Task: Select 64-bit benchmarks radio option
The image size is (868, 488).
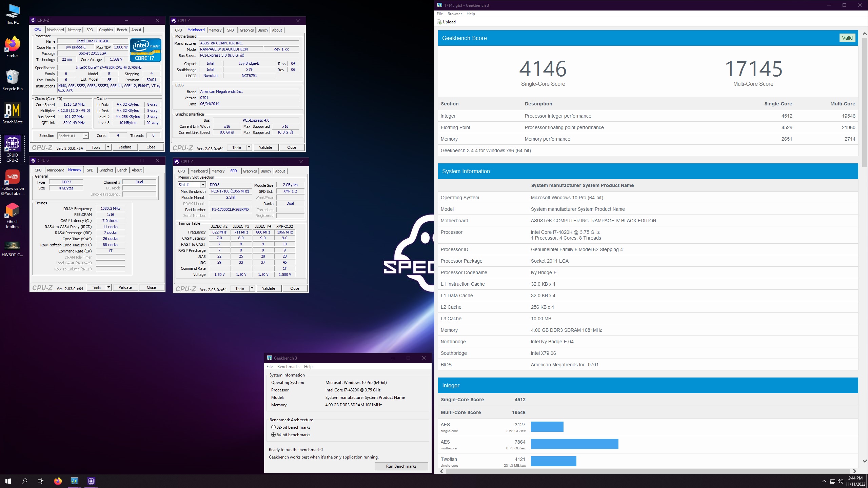Action: (273, 435)
